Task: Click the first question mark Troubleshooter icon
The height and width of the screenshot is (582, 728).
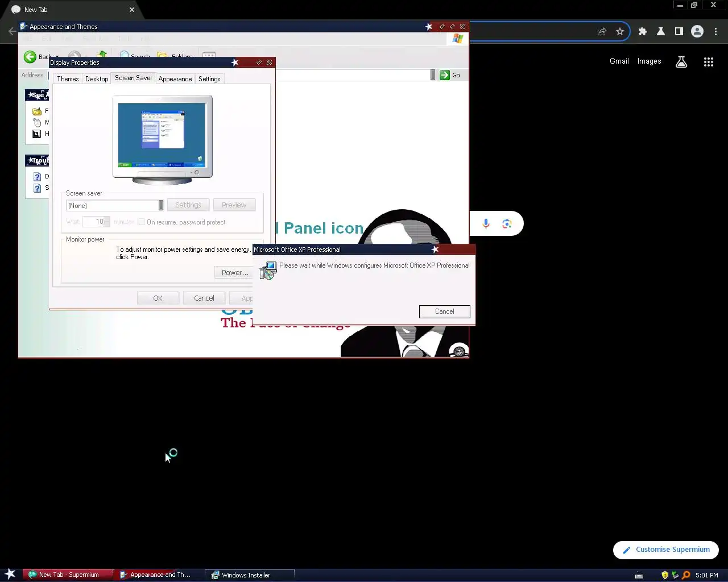Action: pyautogui.click(x=37, y=177)
